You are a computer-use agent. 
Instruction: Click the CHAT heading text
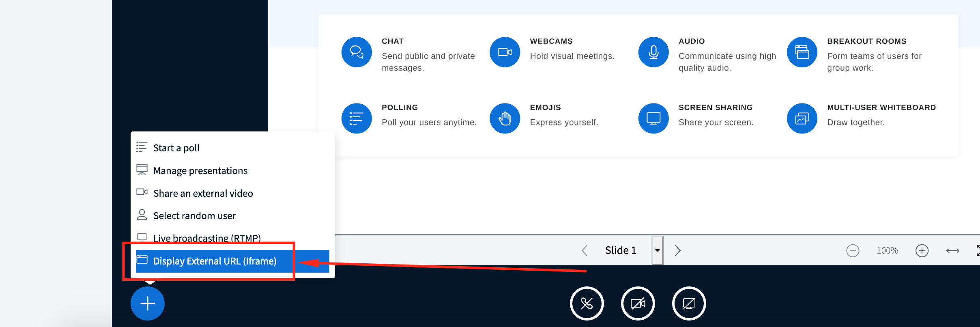(393, 41)
